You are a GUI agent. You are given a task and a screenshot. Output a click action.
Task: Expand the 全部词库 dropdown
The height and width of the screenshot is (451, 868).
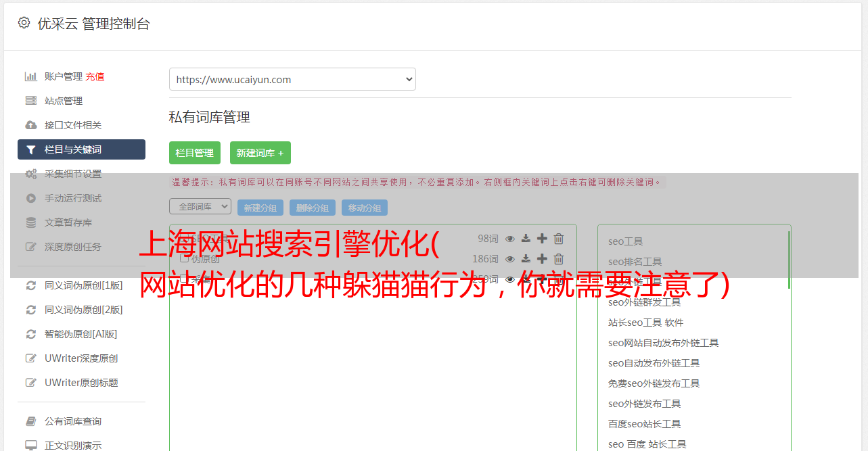pyautogui.click(x=200, y=206)
